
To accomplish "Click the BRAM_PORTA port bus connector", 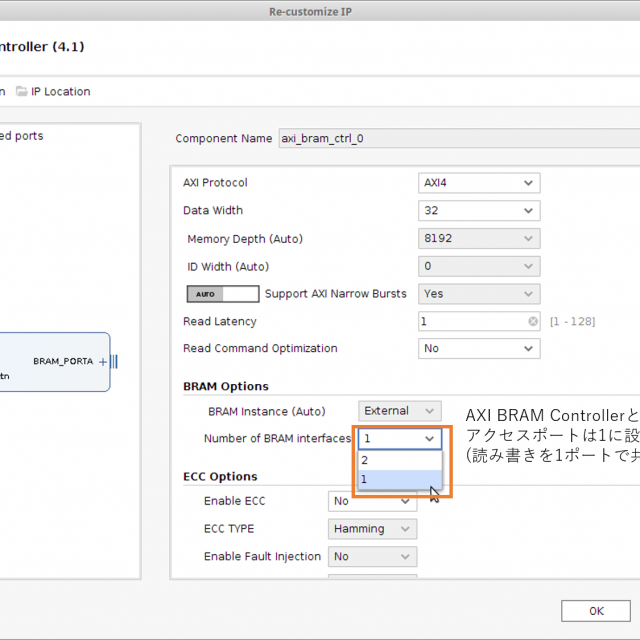I will (x=115, y=361).
